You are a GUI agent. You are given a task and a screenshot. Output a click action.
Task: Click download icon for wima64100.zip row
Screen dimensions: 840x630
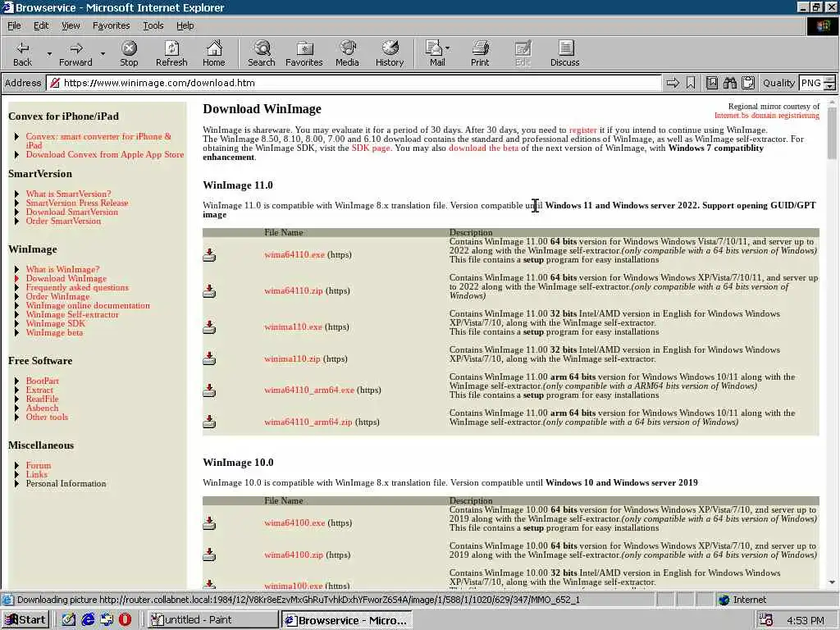pos(209,555)
